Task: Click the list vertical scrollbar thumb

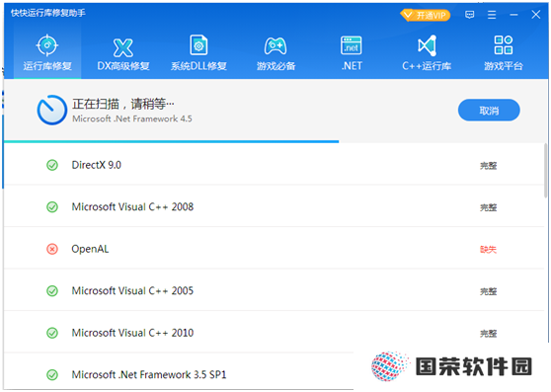Action: pyautogui.click(x=545, y=171)
